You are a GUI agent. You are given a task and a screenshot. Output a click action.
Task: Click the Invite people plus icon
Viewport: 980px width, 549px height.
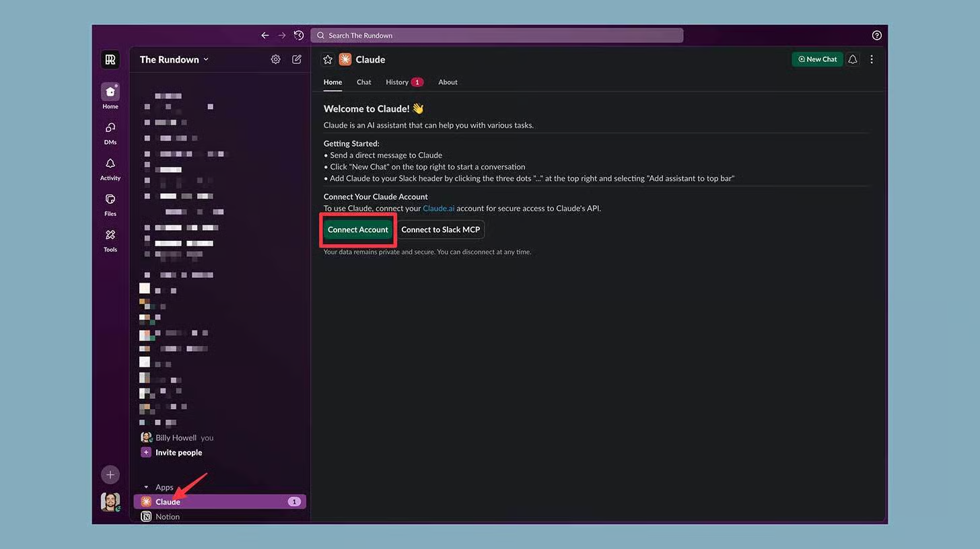[146, 452]
